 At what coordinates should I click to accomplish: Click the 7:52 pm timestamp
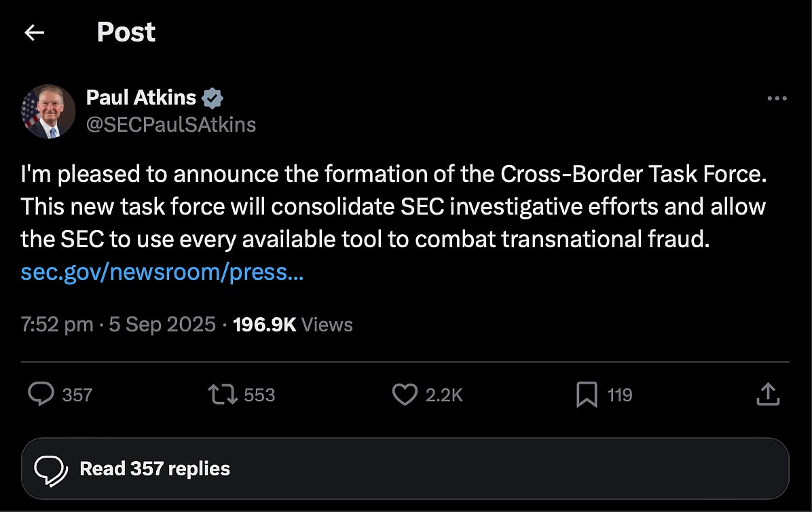[58, 325]
